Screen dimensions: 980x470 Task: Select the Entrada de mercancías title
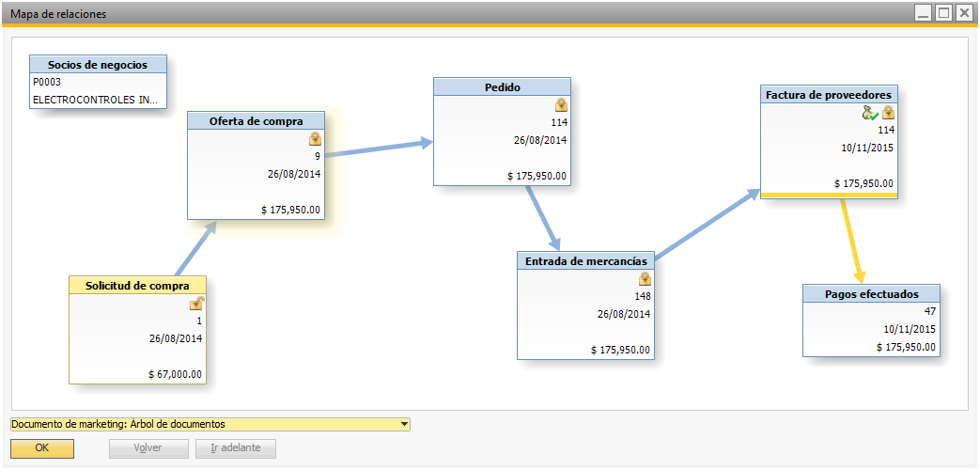click(x=585, y=260)
